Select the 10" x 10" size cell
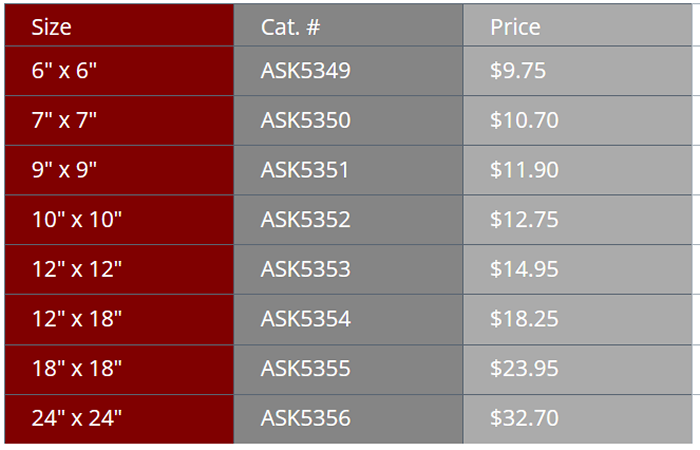700x450 pixels. tap(76, 220)
